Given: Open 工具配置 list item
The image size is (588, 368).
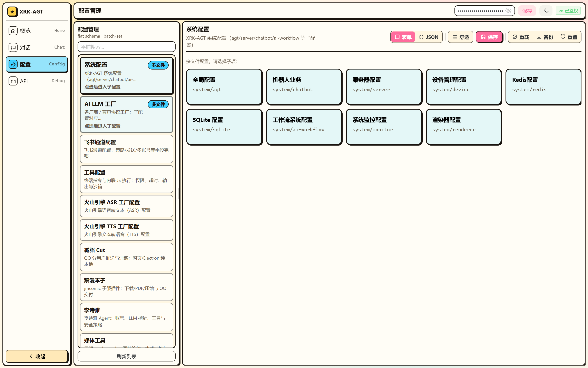Looking at the screenshot, I should [x=126, y=179].
